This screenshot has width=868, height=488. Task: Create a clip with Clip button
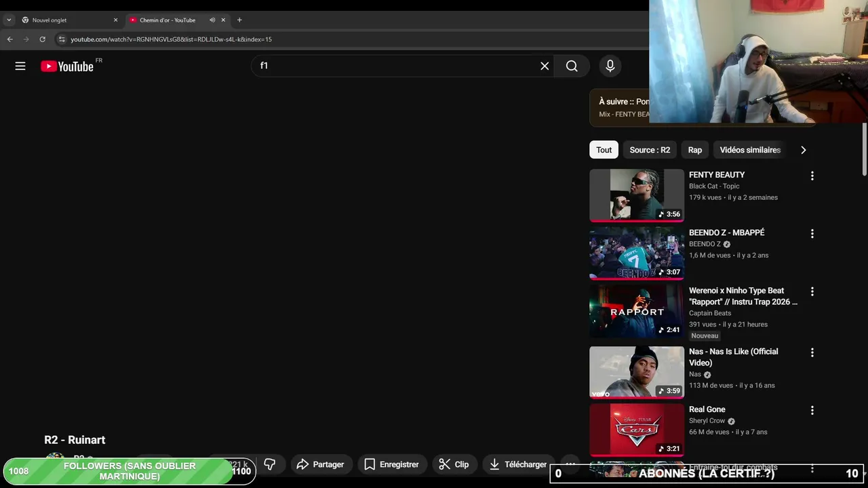tap(454, 464)
